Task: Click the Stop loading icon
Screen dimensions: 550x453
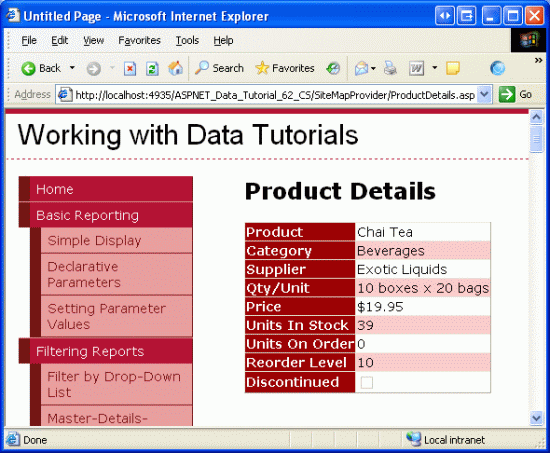Action: coord(130,68)
